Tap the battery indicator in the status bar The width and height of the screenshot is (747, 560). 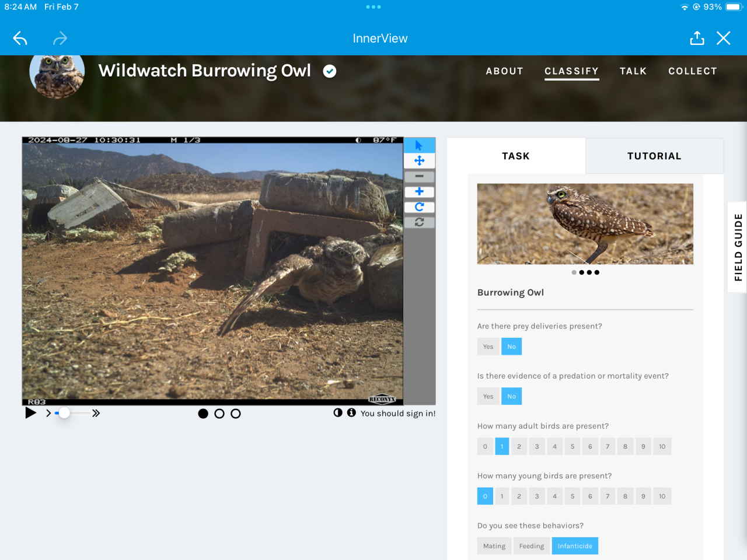click(x=733, y=7)
